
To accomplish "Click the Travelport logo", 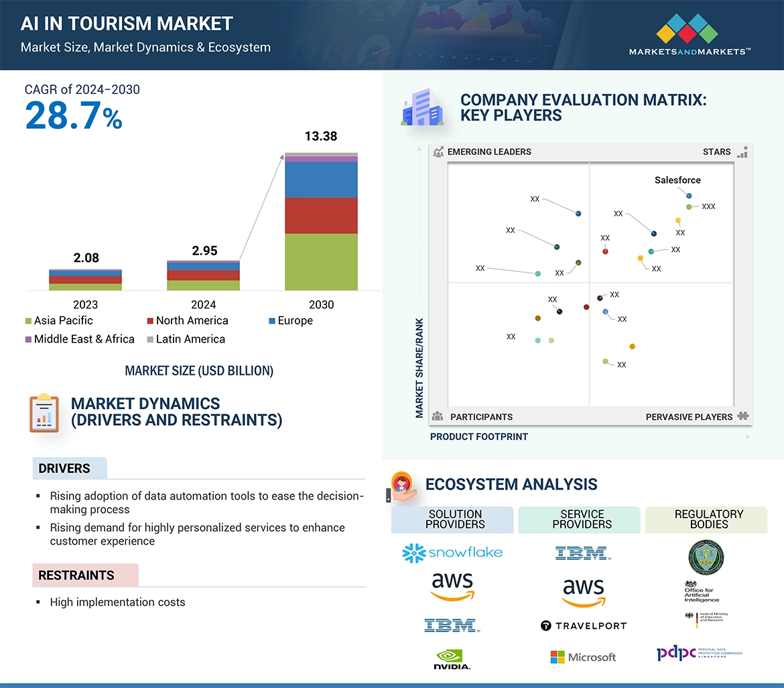I will pos(584,626).
